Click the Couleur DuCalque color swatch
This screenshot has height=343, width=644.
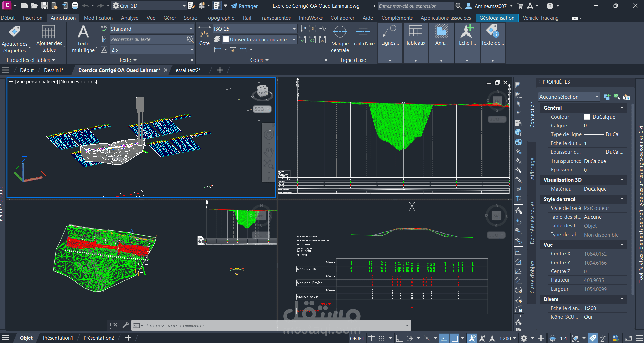(x=587, y=117)
